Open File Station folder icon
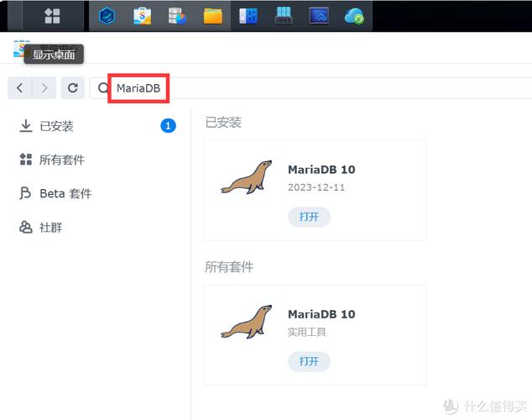 [213, 16]
